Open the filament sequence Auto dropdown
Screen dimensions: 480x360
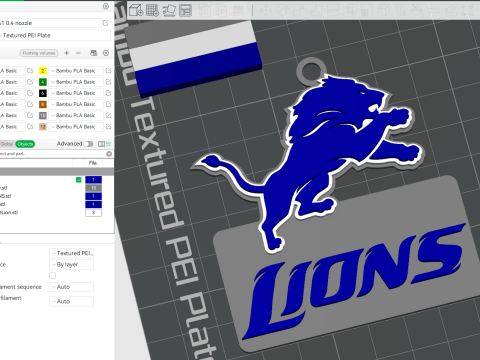coord(71,287)
